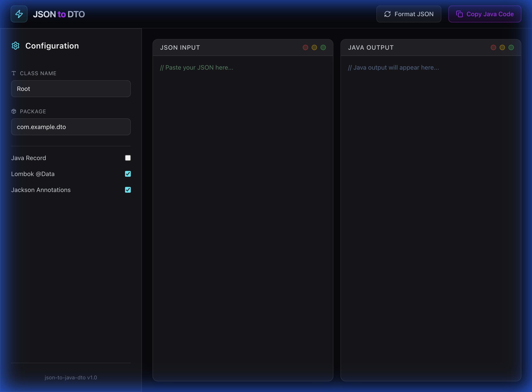This screenshot has width=532, height=392.
Task: Click red dot in JSON Input header
Action: [x=305, y=47]
